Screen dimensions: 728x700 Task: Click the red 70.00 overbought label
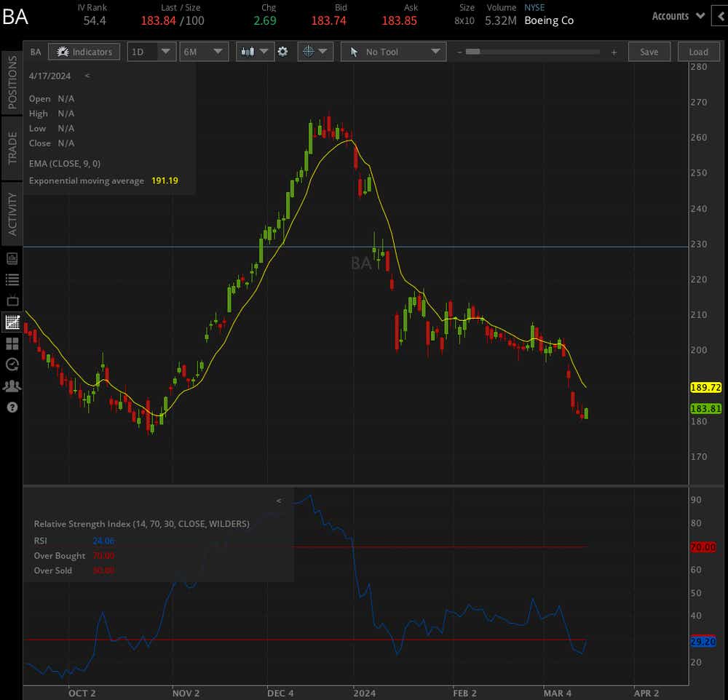[703, 547]
